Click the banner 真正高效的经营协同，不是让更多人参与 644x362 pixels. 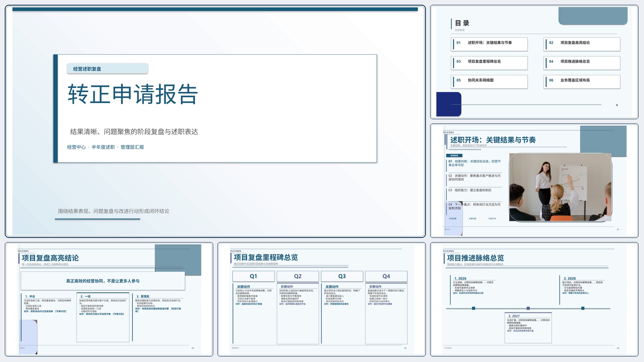point(103,281)
